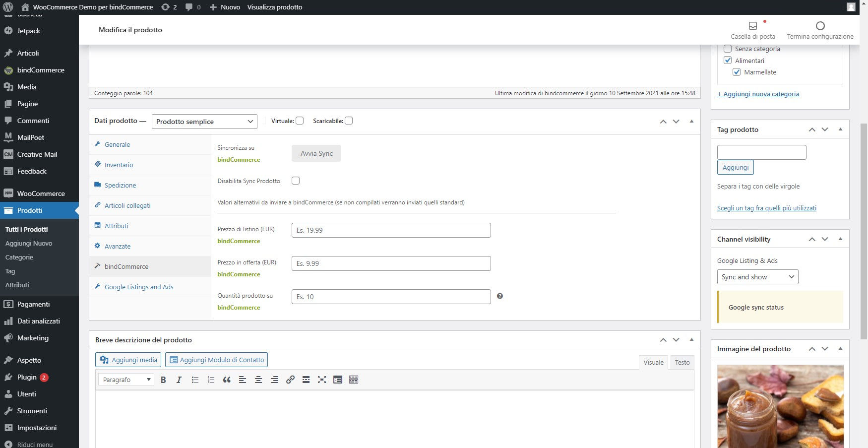868x448 pixels.
Task: Switch to the Inventario tab
Action: [119, 165]
